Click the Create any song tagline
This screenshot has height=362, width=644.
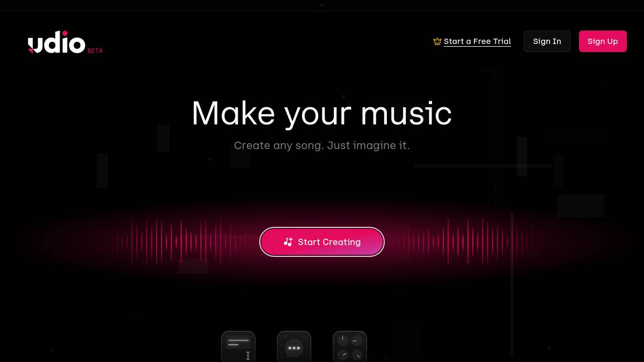322,145
